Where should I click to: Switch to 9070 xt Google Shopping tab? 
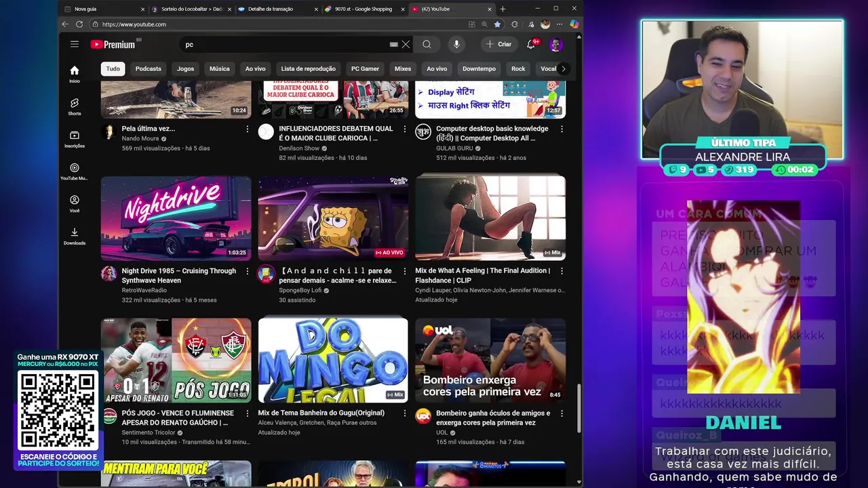click(x=365, y=9)
